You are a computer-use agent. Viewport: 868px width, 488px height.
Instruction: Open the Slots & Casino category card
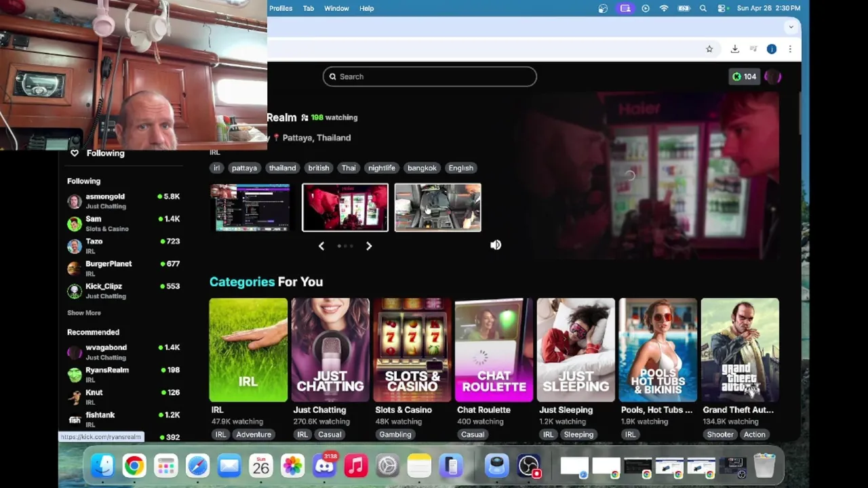[x=412, y=350]
